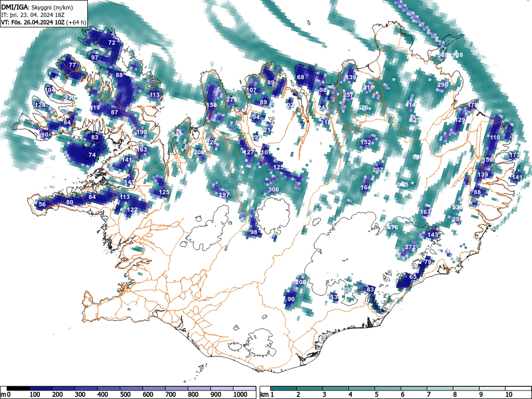This screenshot has width=532, height=399.
Task: Select the pale 1000 m legend swatch
Action: click(244, 388)
